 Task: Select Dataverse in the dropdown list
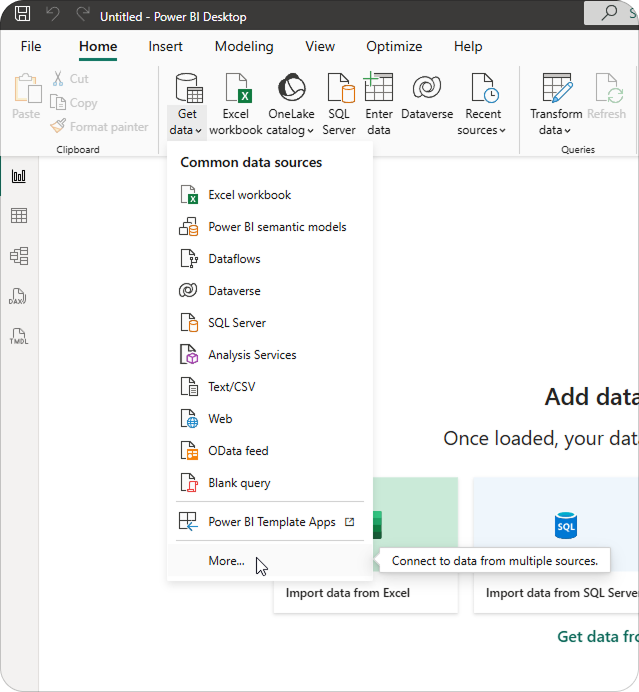tap(270, 291)
